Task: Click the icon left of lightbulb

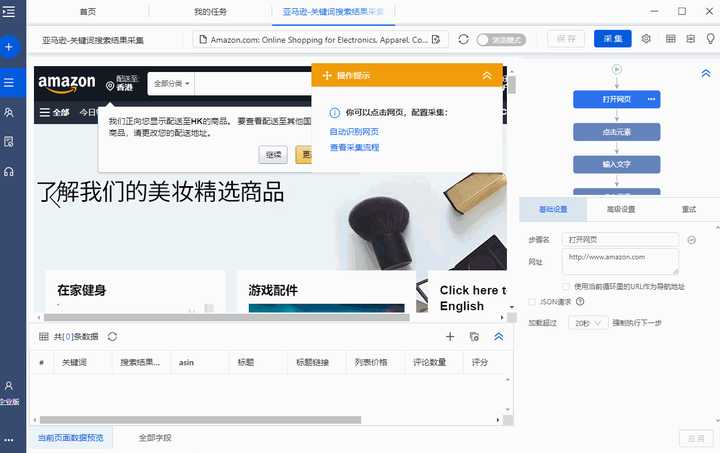Action: [x=691, y=39]
